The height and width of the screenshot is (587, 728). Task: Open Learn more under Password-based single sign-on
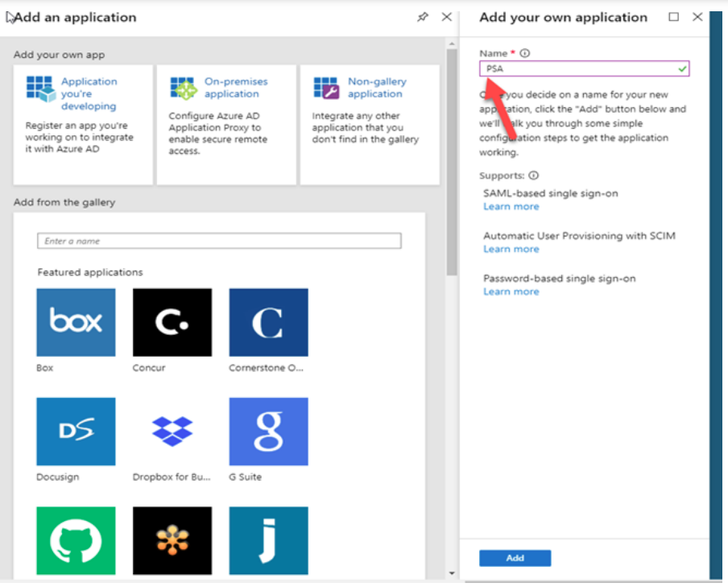511,291
